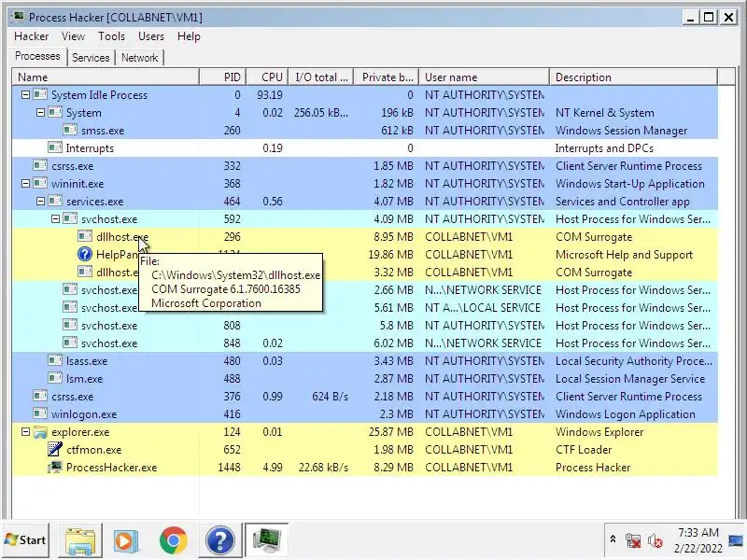Click the winlogon.exe process icon

pyautogui.click(x=40, y=413)
